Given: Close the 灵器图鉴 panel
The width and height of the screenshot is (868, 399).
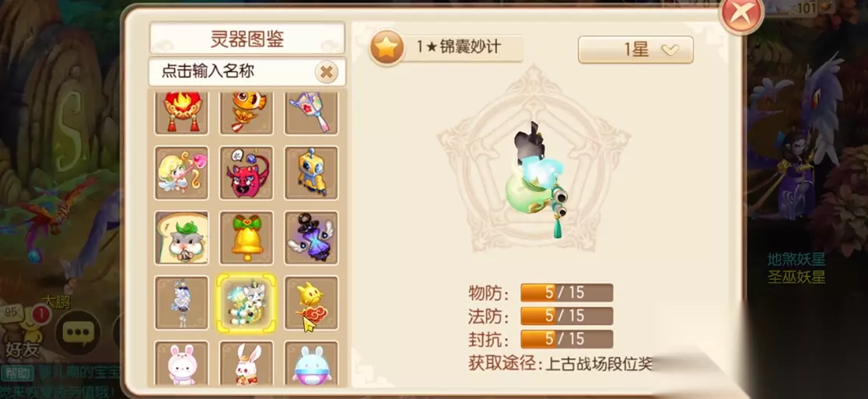Looking at the screenshot, I should [740, 13].
